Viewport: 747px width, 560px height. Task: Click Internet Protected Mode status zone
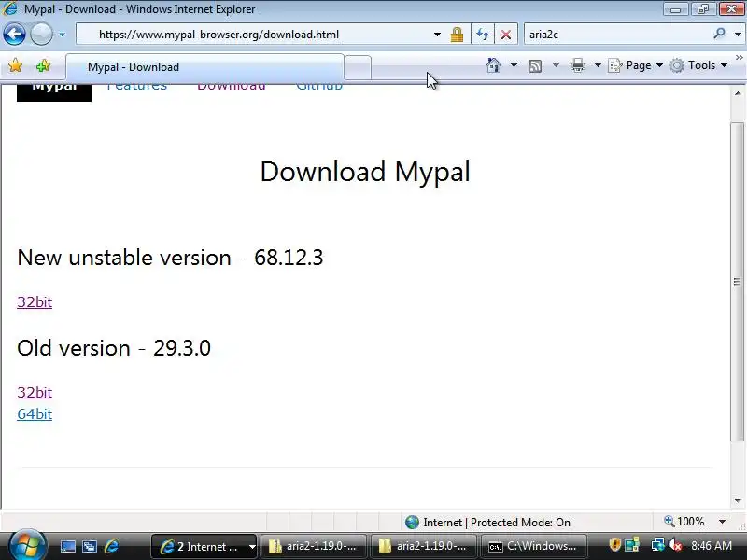point(487,523)
